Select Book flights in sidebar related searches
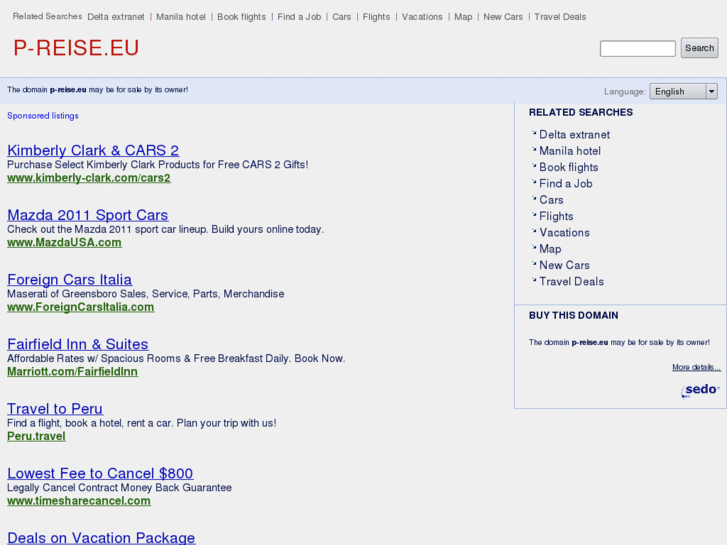 pos(568,167)
